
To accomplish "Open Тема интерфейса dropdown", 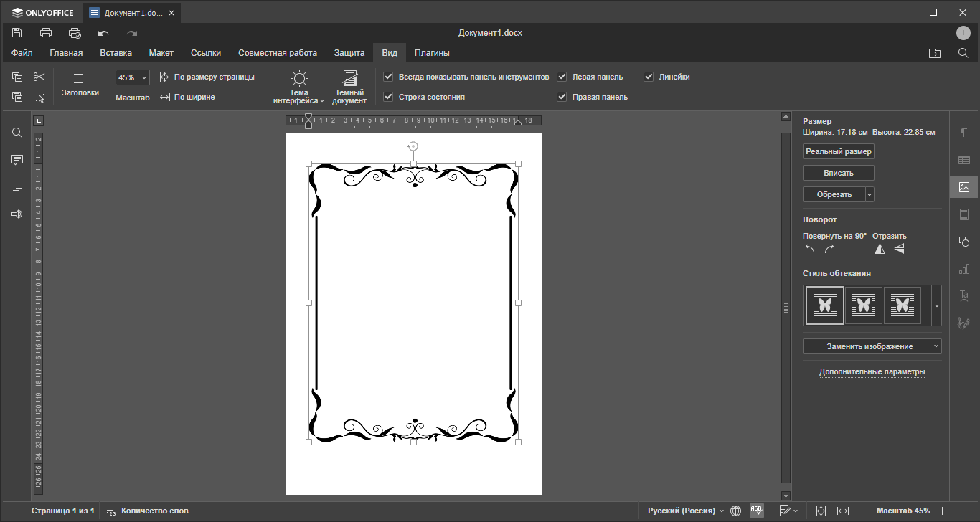I will coord(298,87).
